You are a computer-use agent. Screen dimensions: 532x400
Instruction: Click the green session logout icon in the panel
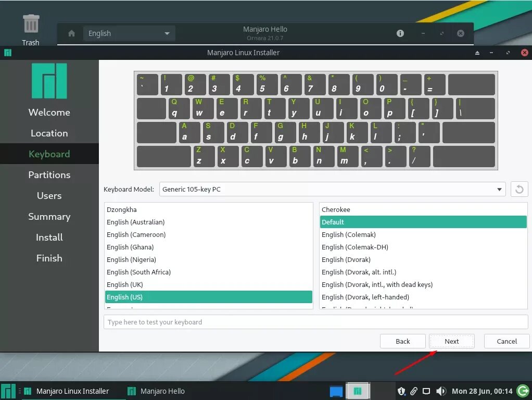[523, 391]
